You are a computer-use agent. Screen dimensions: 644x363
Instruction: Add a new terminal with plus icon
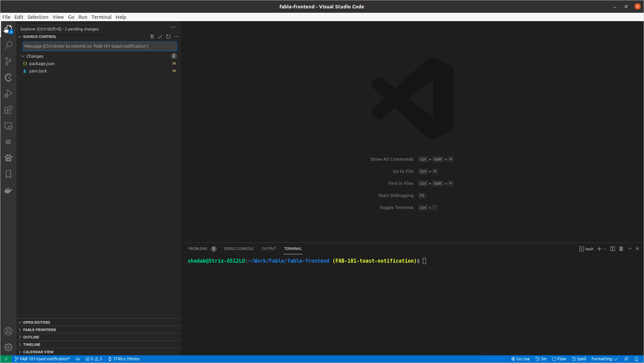pos(599,249)
